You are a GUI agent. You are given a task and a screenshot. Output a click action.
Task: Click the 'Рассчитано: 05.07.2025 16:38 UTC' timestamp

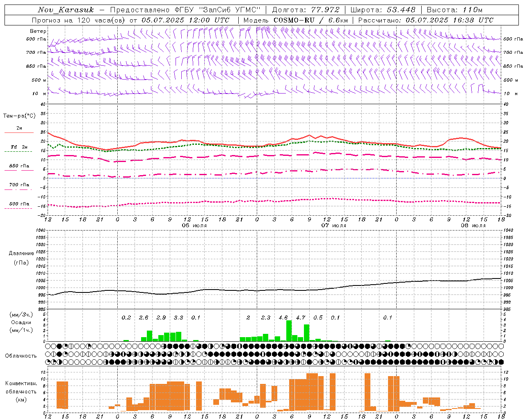426,20
